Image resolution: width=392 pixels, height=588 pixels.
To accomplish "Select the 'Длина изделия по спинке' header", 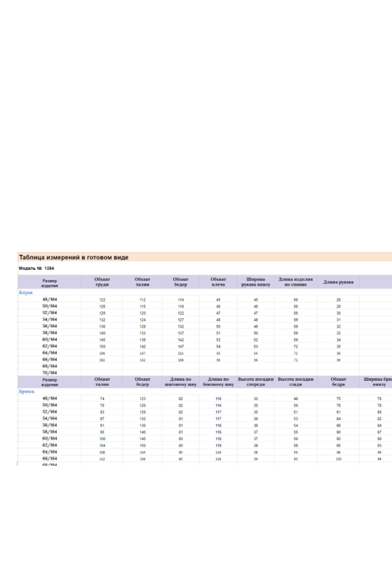I will click(x=296, y=282).
